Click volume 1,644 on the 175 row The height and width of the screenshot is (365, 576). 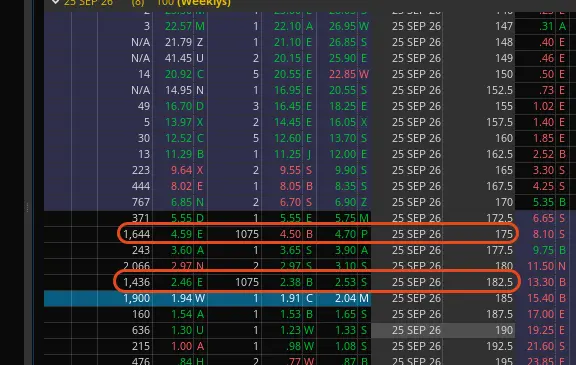pyautogui.click(x=136, y=234)
